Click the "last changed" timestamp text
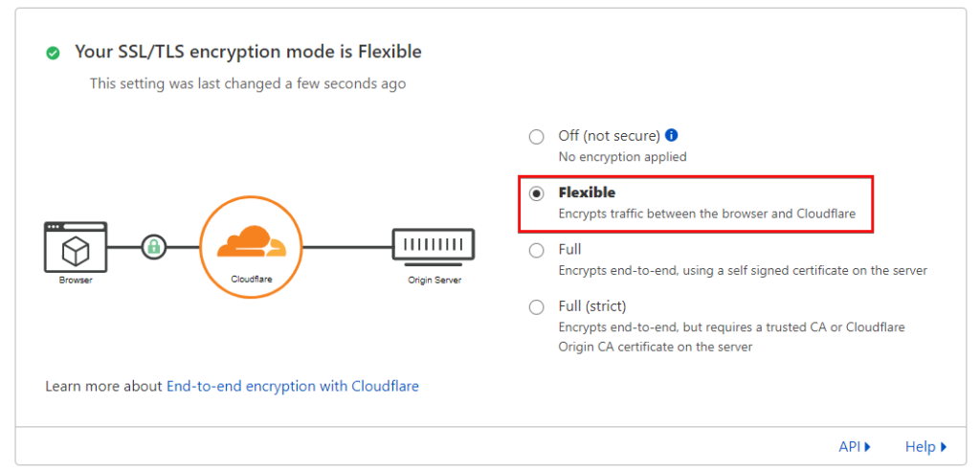This screenshot has height=473, width=980. click(x=248, y=83)
